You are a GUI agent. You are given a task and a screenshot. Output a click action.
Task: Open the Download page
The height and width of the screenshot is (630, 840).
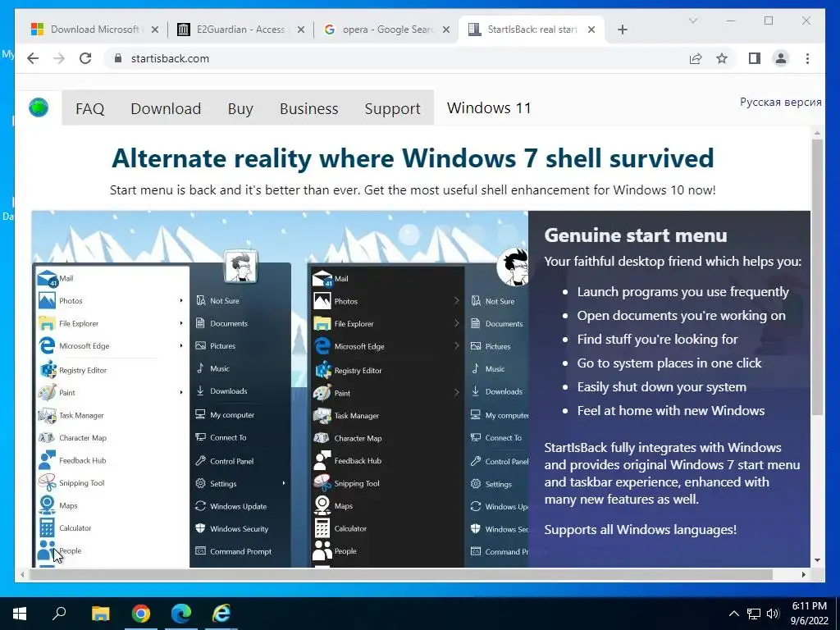point(166,109)
